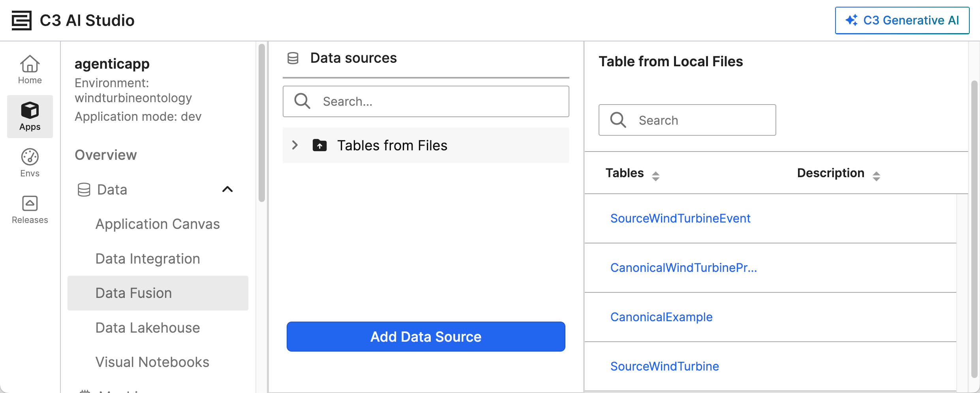The image size is (980, 393).
Task: Open the C3 Generative AI button
Action: click(902, 21)
